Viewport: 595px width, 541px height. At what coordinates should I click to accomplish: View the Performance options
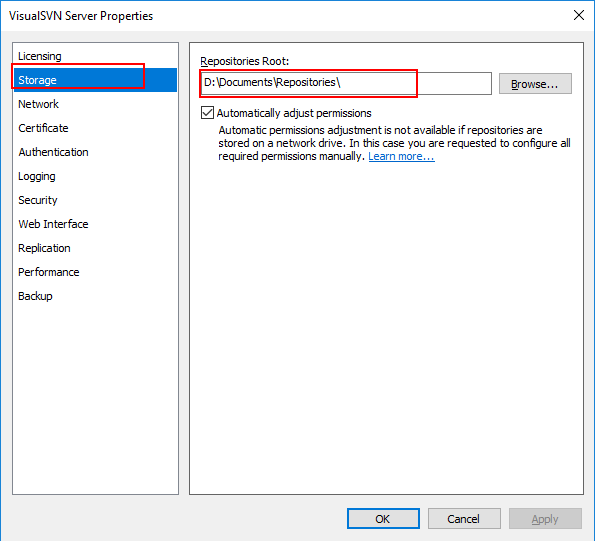click(x=95, y=272)
